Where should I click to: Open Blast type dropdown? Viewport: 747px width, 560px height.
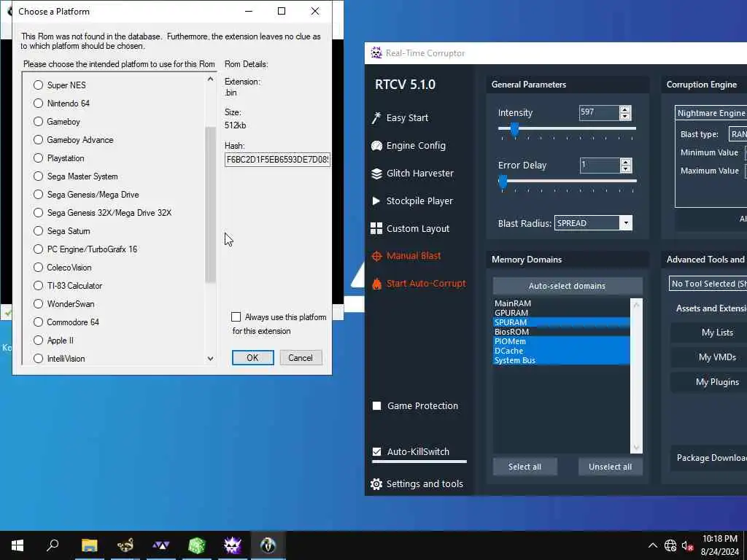(738, 134)
